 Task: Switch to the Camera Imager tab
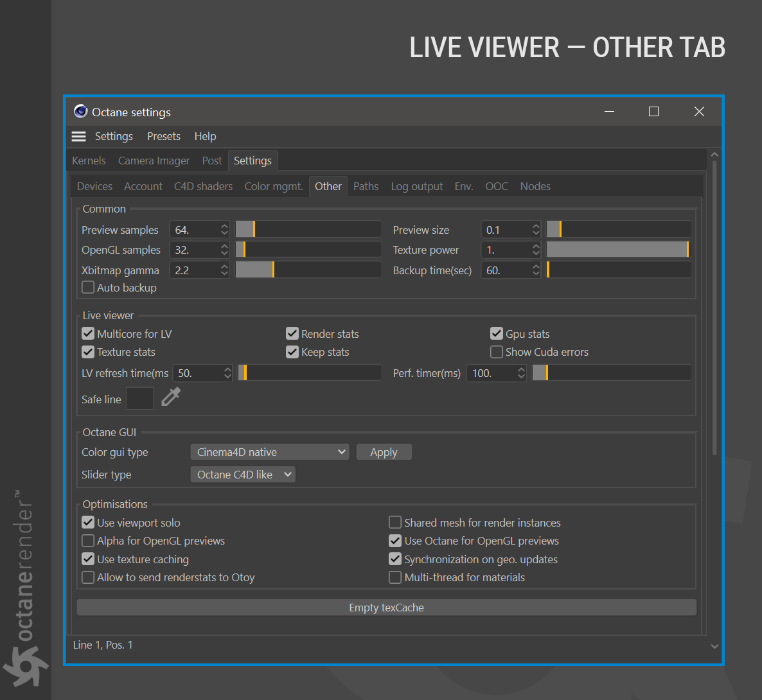point(154,161)
